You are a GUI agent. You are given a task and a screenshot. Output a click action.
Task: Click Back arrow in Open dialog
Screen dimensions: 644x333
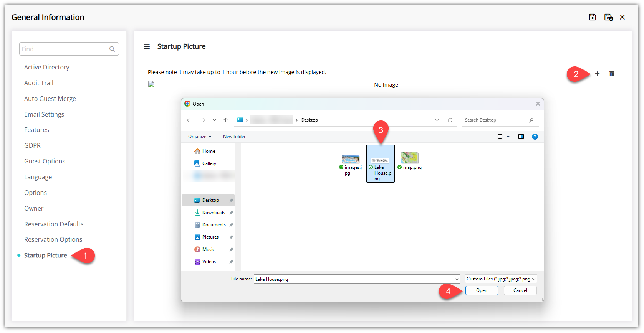pos(189,120)
